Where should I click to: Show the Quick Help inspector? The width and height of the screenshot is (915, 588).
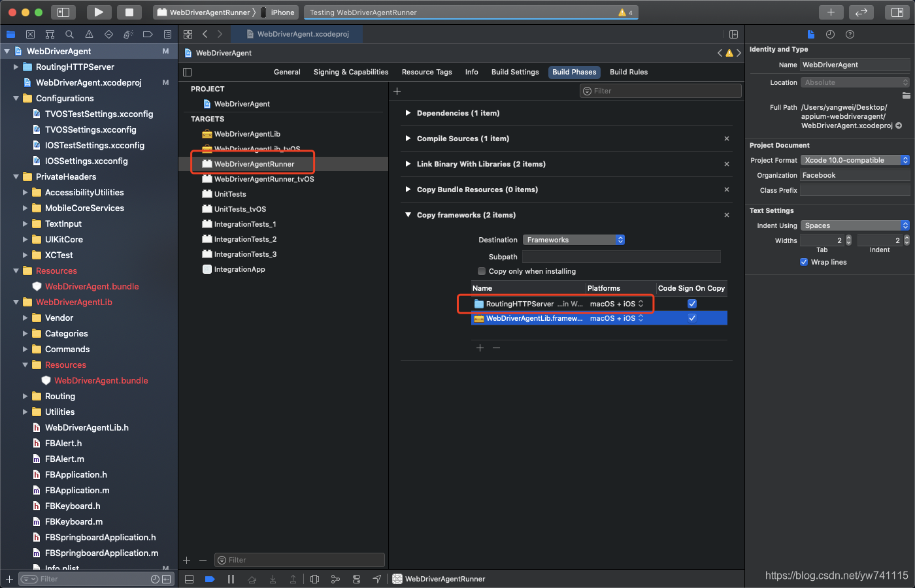[850, 34]
